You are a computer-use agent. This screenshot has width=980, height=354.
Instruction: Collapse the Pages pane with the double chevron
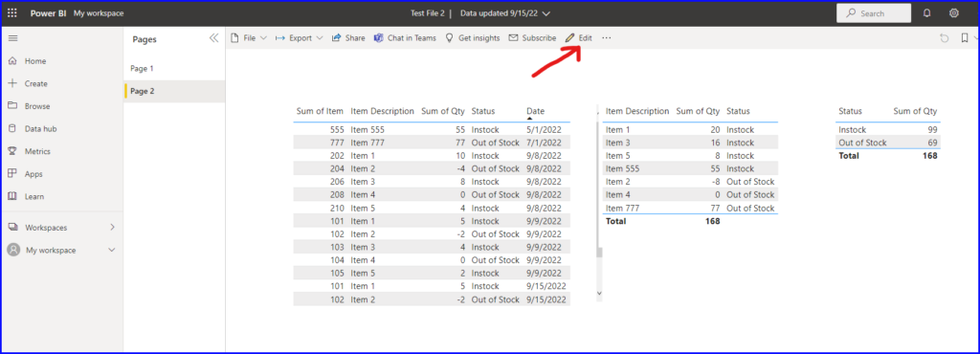[213, 38]
